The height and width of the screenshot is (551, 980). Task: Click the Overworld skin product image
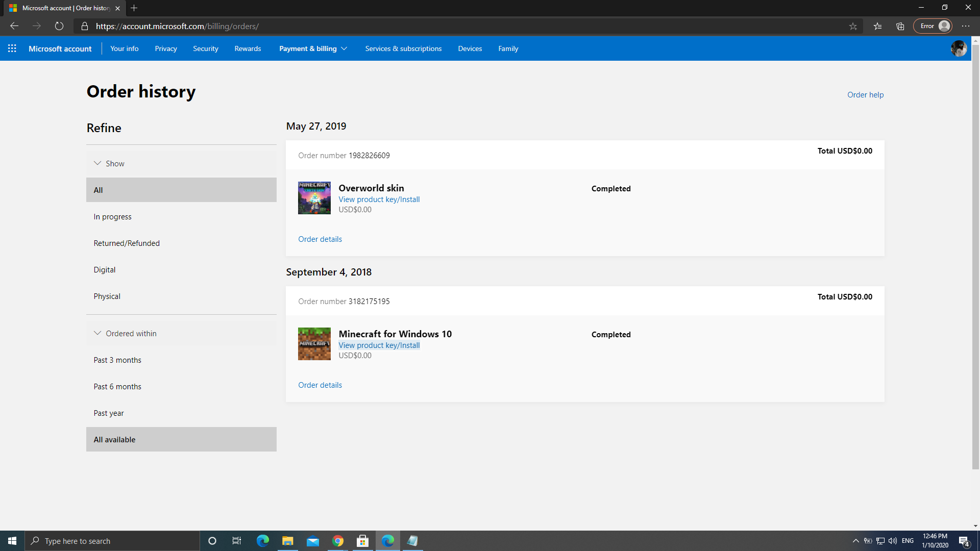[x=314, y=198]
